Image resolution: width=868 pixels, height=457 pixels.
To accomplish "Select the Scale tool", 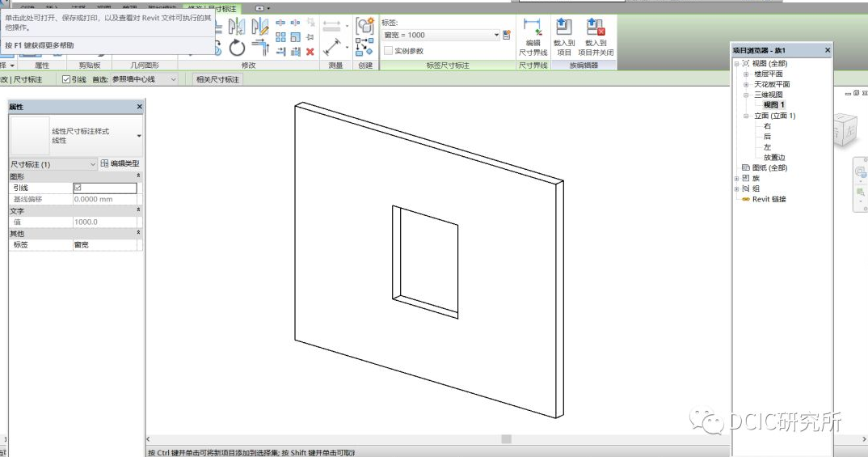I will coord(296,37).
